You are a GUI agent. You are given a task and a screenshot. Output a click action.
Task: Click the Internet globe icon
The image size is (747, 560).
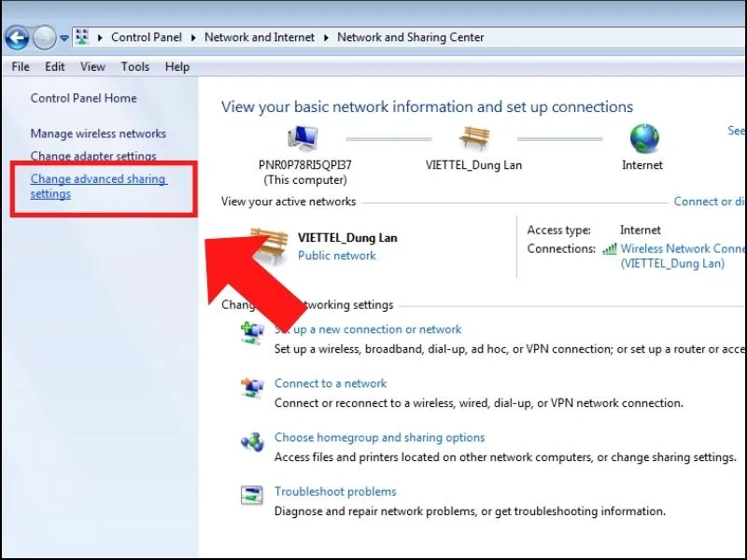coord(643,139)
